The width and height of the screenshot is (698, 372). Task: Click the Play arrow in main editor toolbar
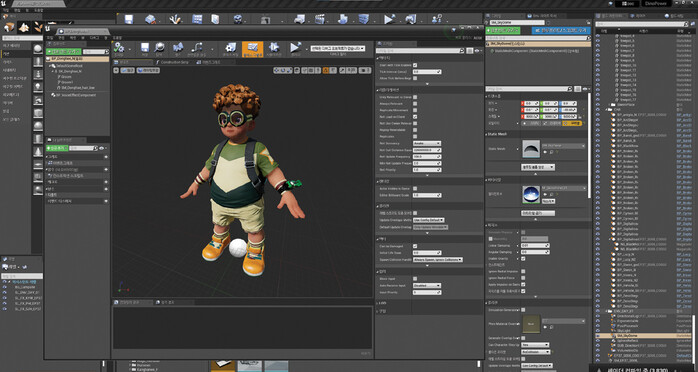pos(390,19)
